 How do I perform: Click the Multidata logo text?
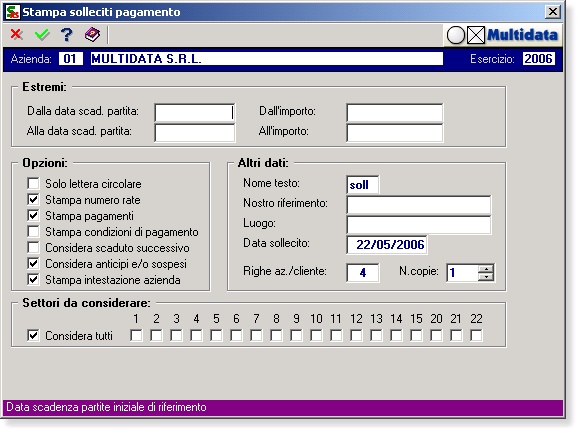pyautogui.click(x=523, y=35)
